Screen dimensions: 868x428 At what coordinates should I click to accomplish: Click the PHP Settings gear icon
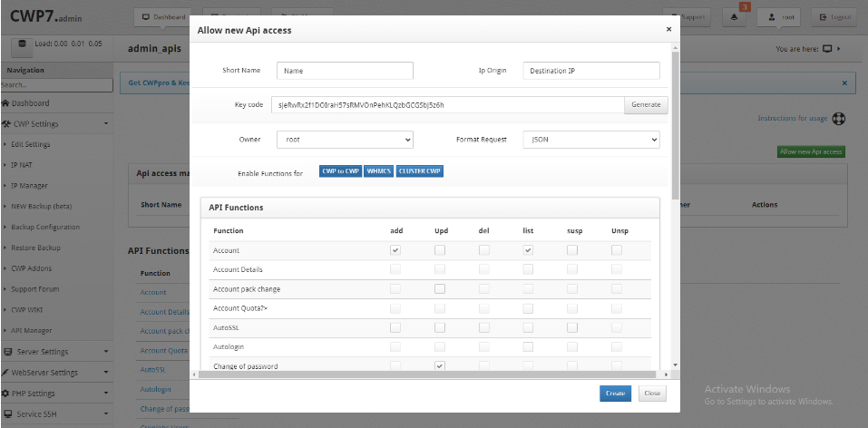(5, 394)
